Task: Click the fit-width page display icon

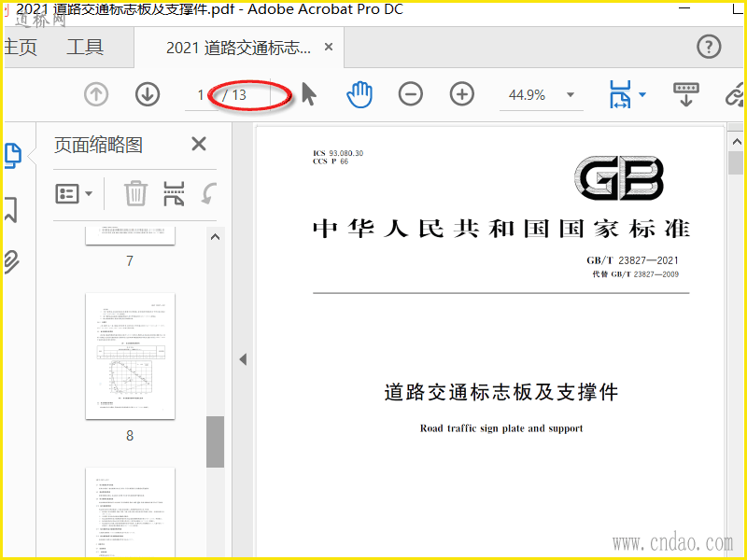Action: pyautogui.click(x=620, y=94)
